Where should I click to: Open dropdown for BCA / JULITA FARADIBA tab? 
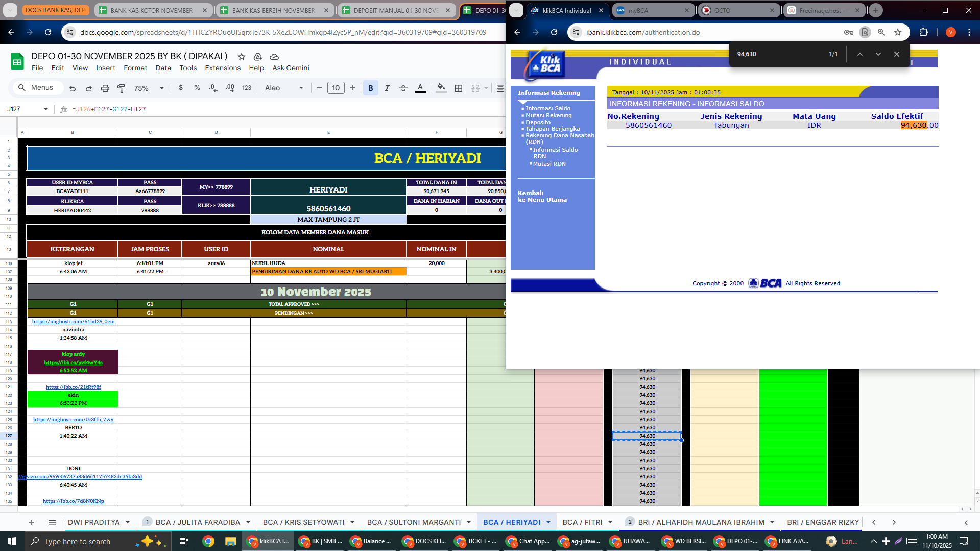point(248,522)
